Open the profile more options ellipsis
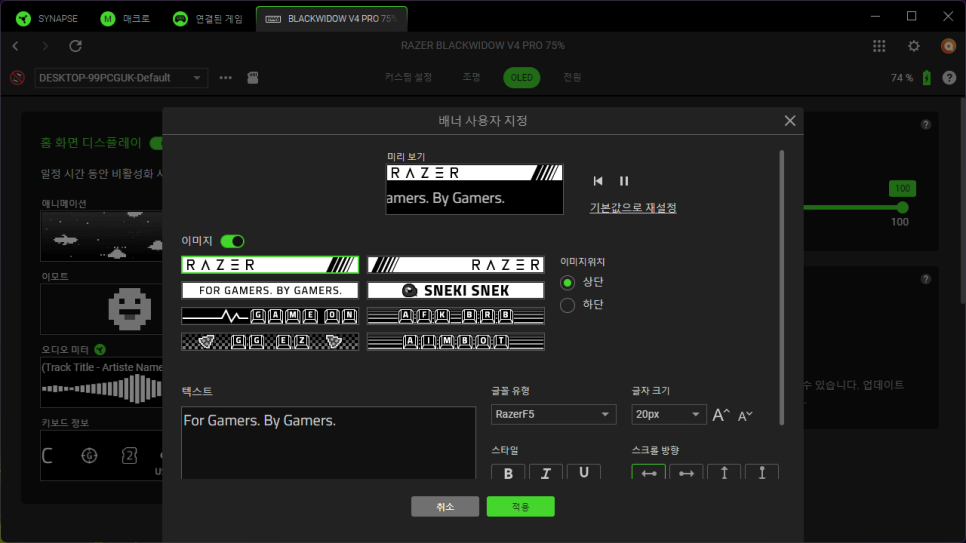The width and height of the screenshot is (966, 543). coord(225,78)
